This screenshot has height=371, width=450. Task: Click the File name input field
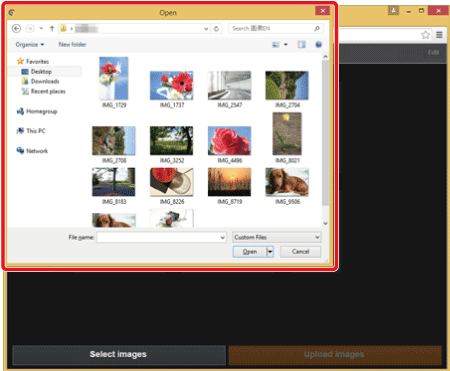[x=161, y=237]
